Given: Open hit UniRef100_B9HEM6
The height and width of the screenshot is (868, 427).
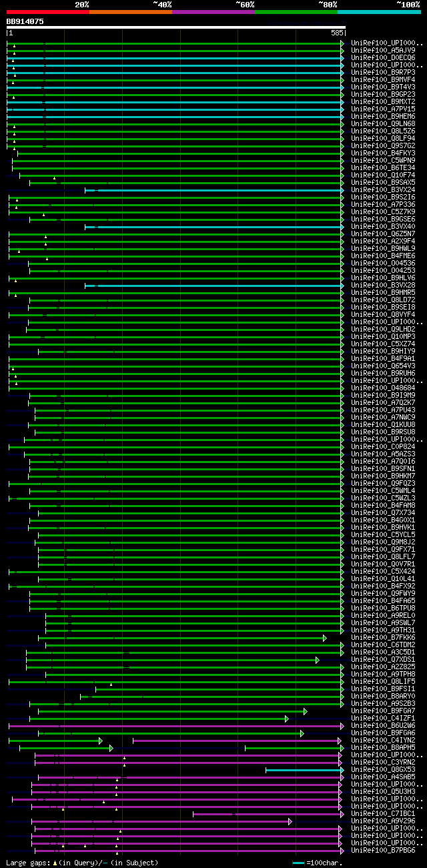Looking at the screenshot, I should point(383,116).
